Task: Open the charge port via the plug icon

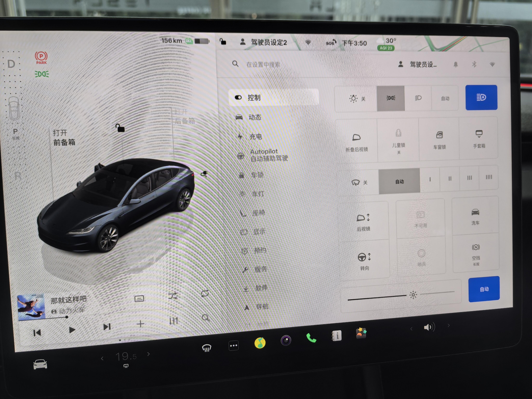Action: pos(204,174)
